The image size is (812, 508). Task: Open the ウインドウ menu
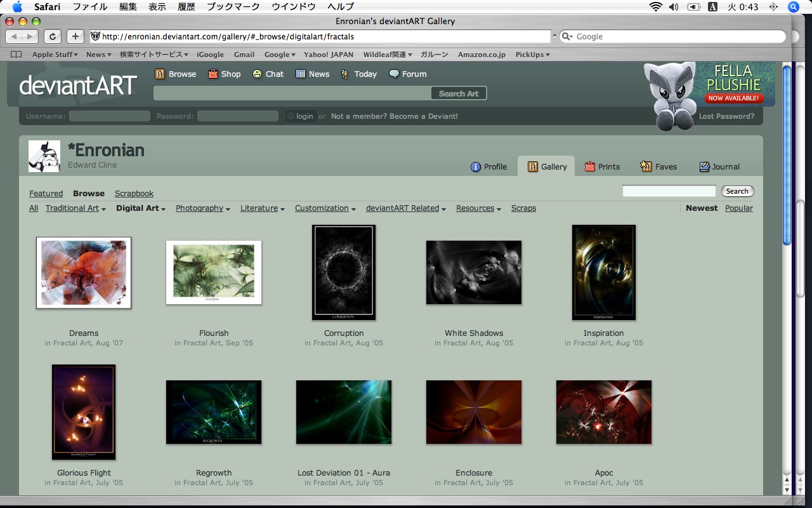point(294,7)
